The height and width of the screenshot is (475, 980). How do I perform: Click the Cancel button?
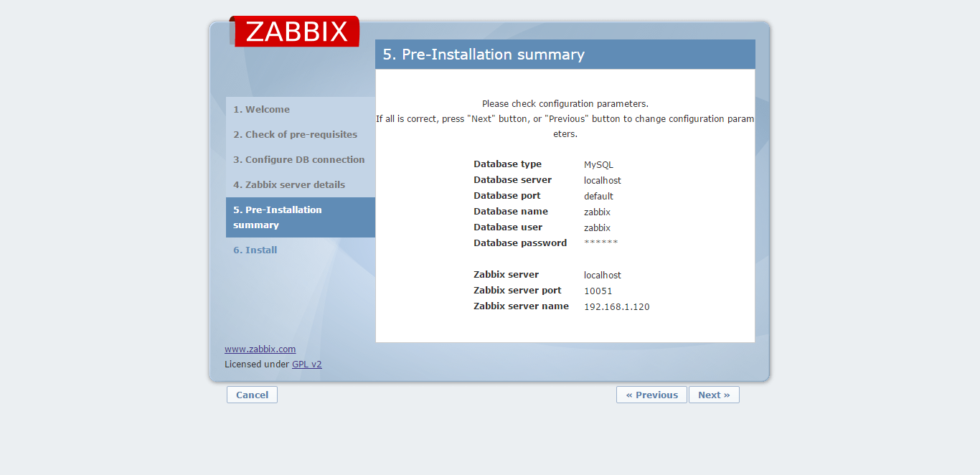coord(252,395)
